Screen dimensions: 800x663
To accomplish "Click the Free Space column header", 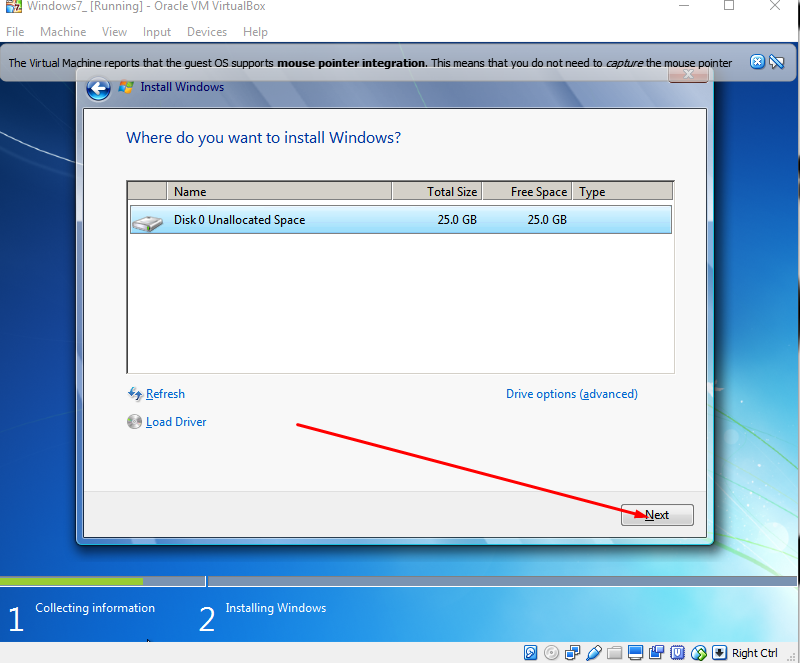I will tap(527, 191).
